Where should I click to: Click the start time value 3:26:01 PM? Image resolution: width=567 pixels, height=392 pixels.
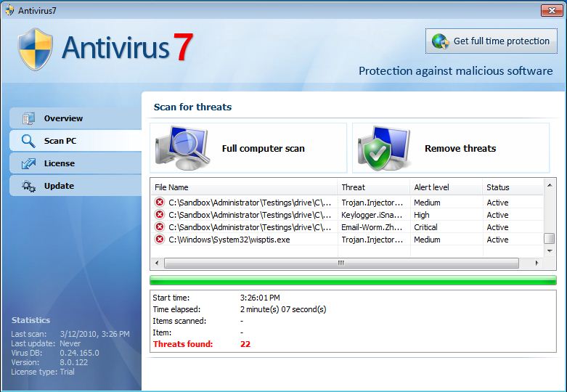point(260,298)
